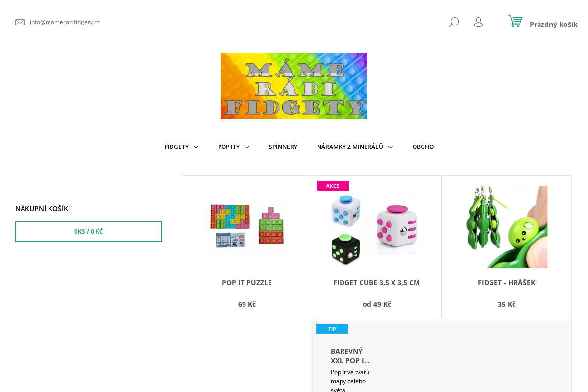
Task: Click the email envelope icon
Action: (20, 22)
